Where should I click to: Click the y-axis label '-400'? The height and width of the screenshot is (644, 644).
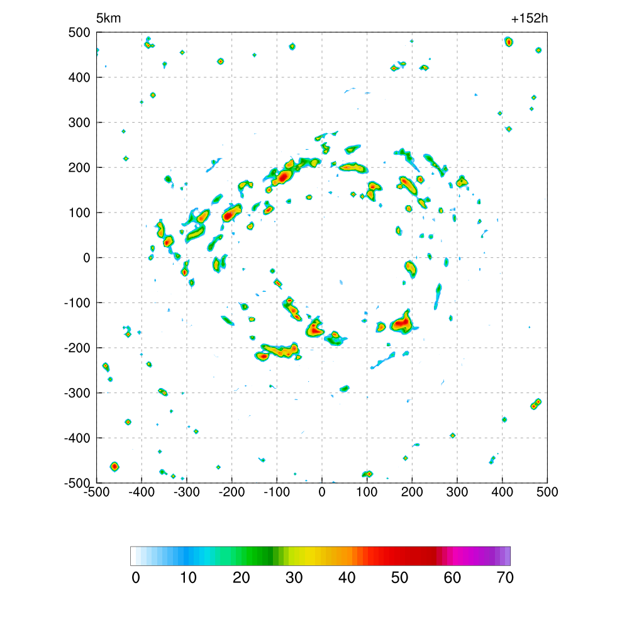(x=77, y=438)
